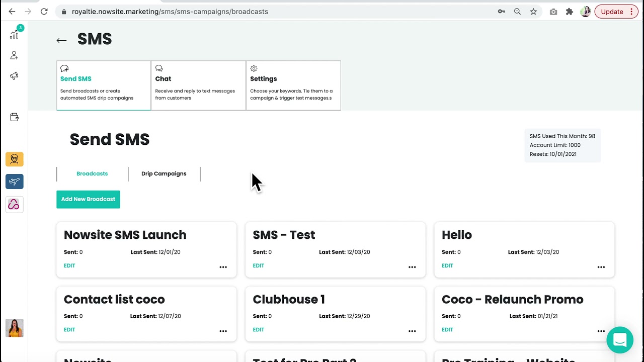Click the SMS - Test title
Image resolution: width=644 pixels, height=362 pixels.
coord(284,235)
